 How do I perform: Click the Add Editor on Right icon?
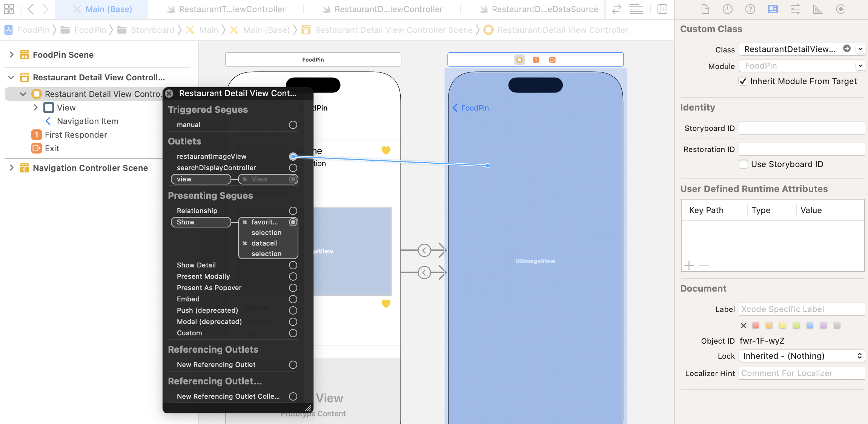coord(662,9)
